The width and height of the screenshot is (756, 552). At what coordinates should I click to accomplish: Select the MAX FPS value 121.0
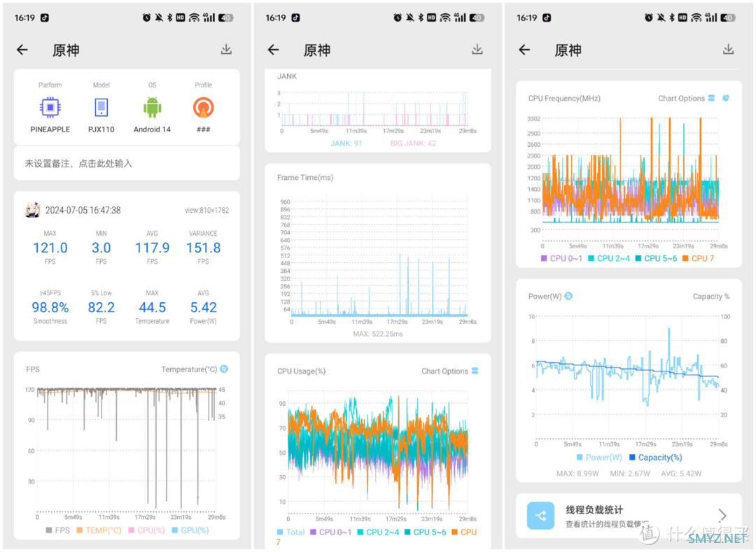pyautogui.click(x=50, y=248)
